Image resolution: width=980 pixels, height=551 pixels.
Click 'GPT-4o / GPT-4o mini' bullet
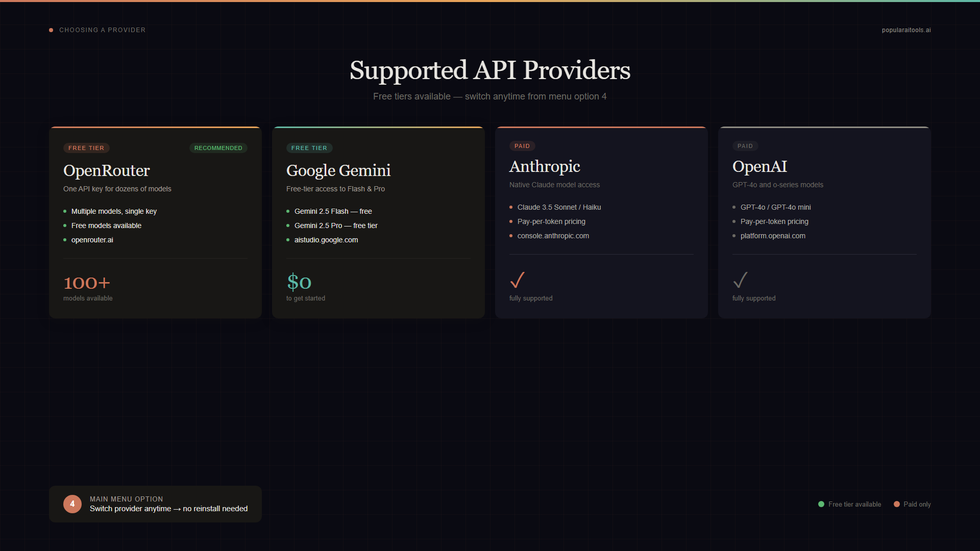(x=776, y=207)
